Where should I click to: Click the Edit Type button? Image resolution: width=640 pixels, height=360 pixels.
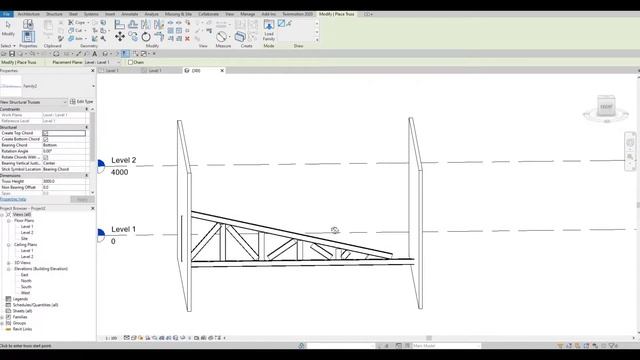pos(82,102)
